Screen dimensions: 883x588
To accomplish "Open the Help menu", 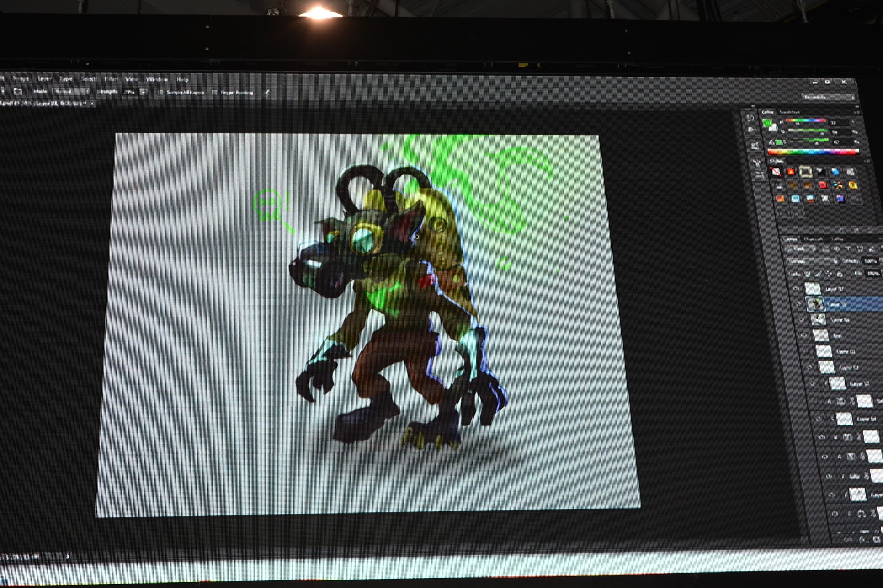I will coord(182,79).
